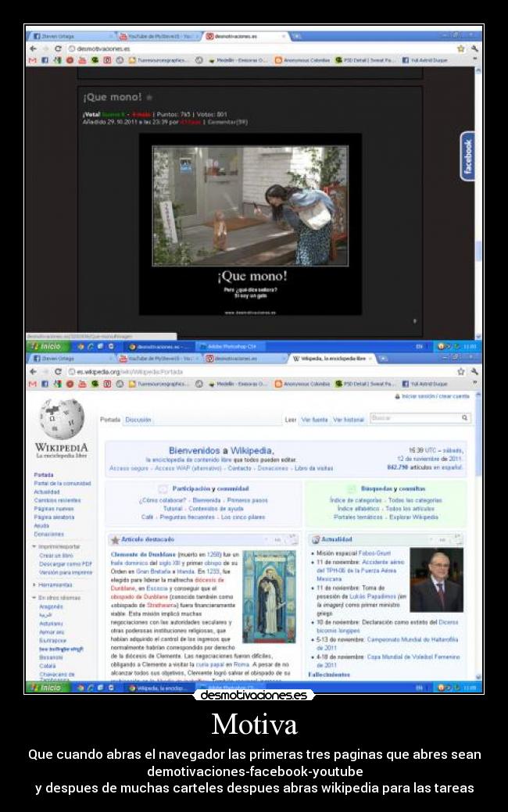
Task: Open Discusión tab on Wikipedia
Action: [138, 420]
